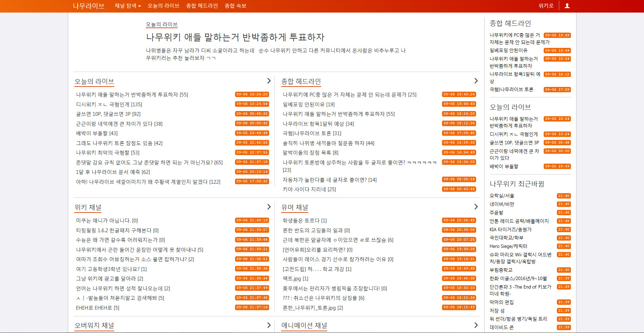Click the 위키로 link in header
Image resolution: width=644 pixels, height=333 pixels.
[546, 6]
